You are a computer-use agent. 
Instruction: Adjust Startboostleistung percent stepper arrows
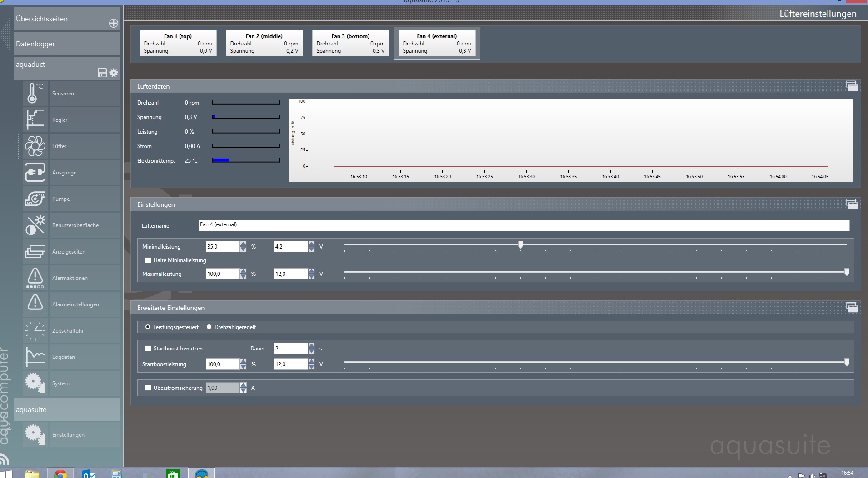243,364
